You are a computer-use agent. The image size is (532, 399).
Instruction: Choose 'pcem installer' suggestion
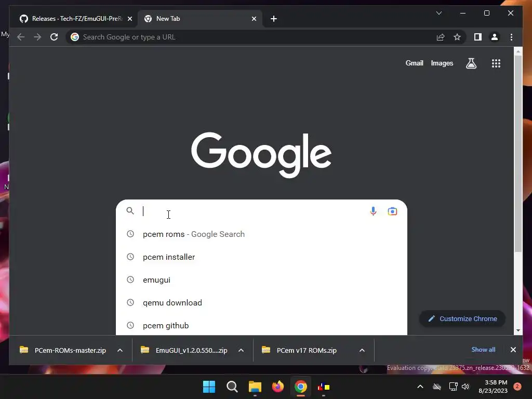pyautogui.click(x=261, y=257)
